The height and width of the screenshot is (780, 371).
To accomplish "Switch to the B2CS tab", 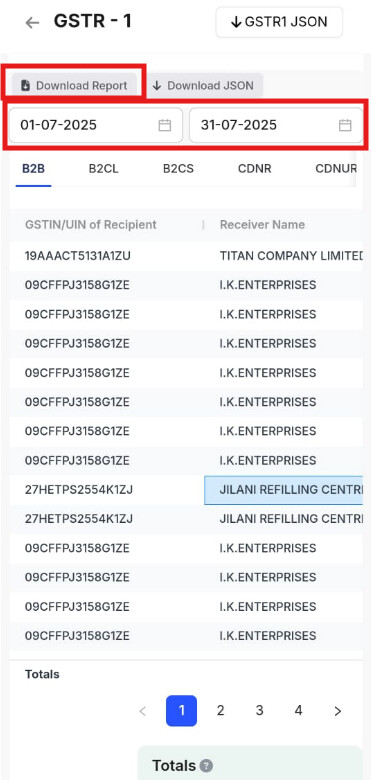I will point(178,169).
